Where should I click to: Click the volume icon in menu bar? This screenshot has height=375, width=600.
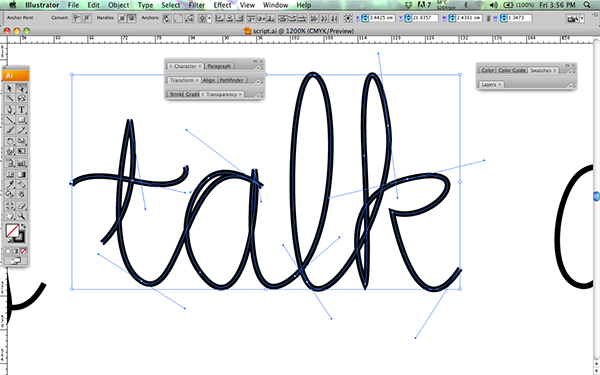coord(493,5)
